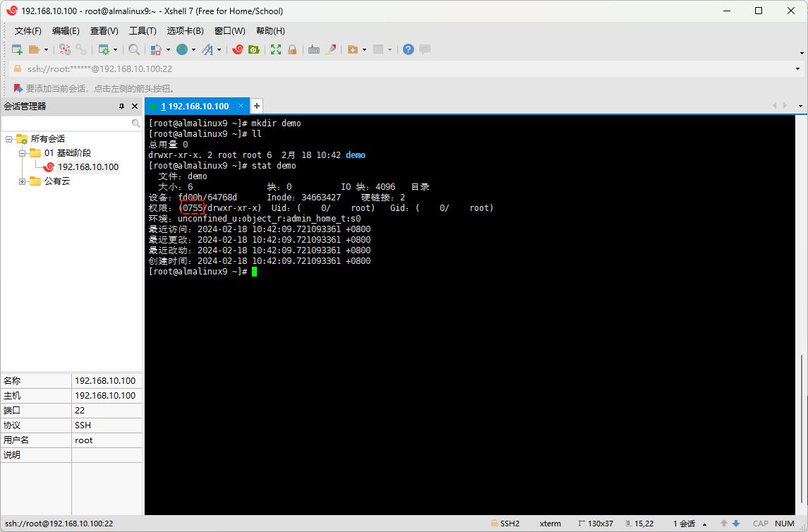Image resolution: width=808 pixels, height=532 pixels.
Task: Collapse the 所有会话 tree node
Action: pos(8,139)
